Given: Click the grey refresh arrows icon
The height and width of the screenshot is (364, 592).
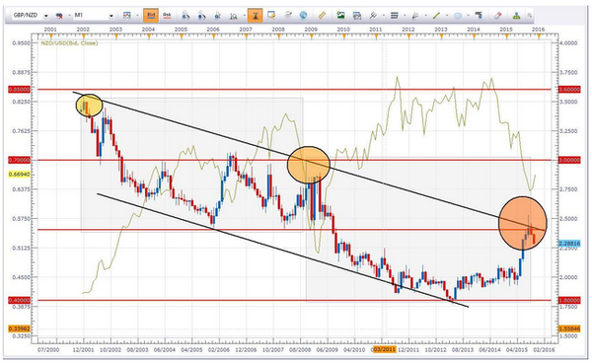Looking at the screenshot, I should 288,15.
